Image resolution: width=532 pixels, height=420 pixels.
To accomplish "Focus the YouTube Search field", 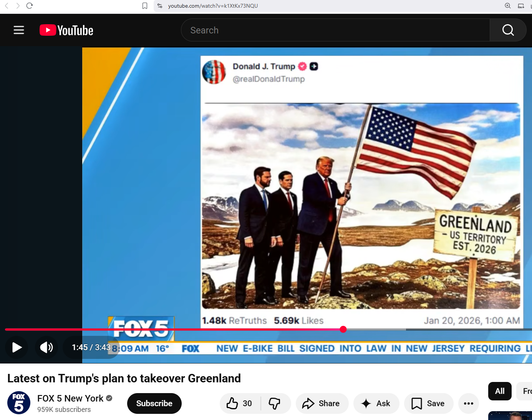I will 335,30.
